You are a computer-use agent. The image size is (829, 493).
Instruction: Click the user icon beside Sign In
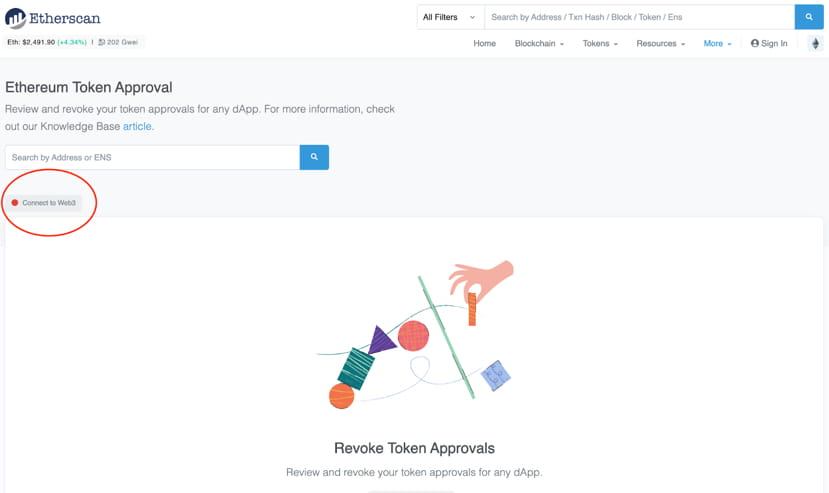pyautogui.click(x=755, y=44)
